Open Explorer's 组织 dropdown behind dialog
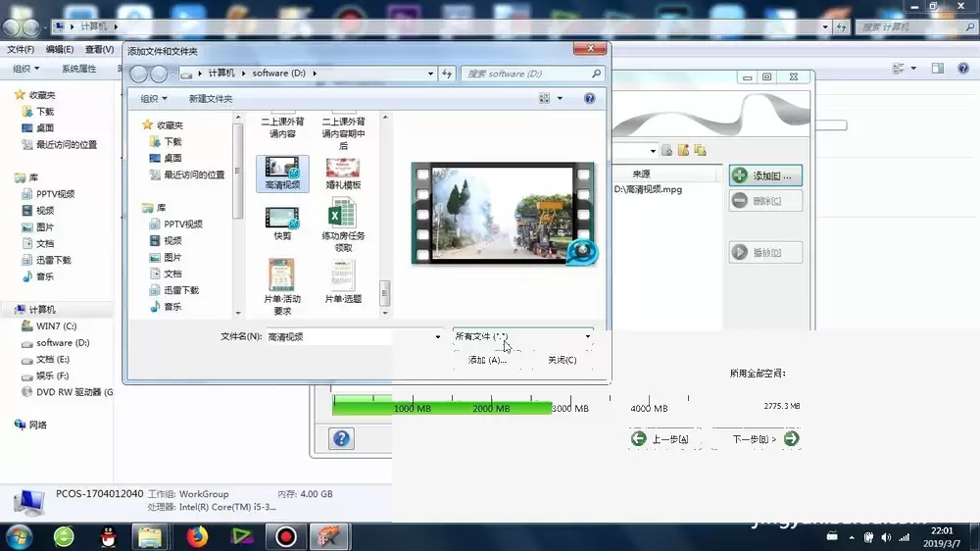Screen dimensions: 980x551 (x=26, y=69)
